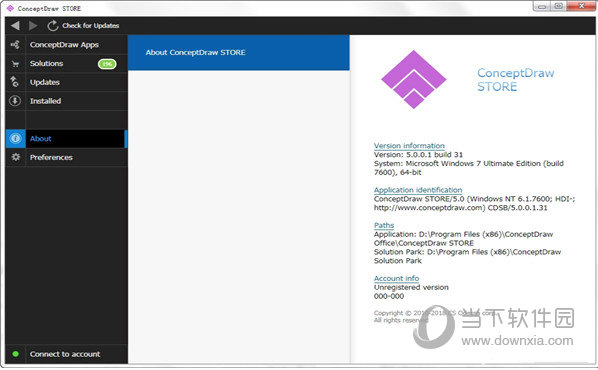This screenshot has width=598, height=370.
Task: Go forward with the right arrow
Action: tap(33, 26)
